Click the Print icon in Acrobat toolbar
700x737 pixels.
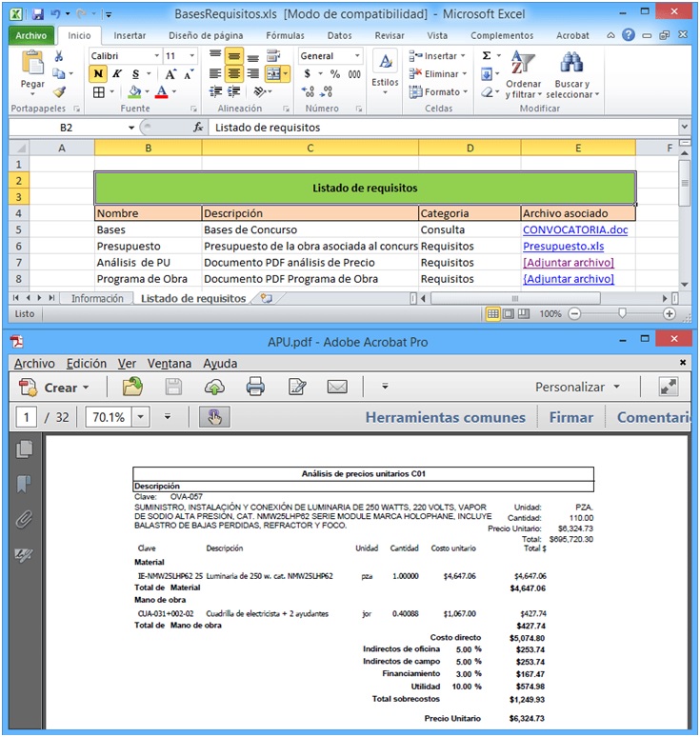click(x=255, y=387)
